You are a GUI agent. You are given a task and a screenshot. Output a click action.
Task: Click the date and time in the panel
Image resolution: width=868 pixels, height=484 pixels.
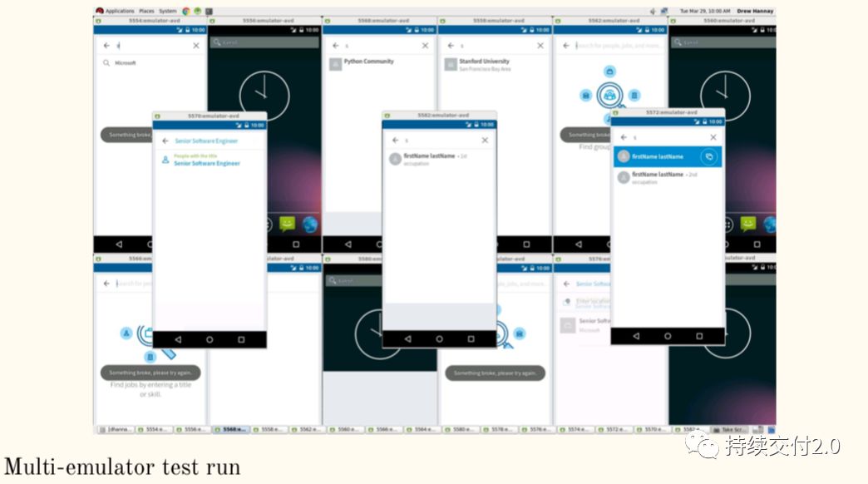[705, 11]
